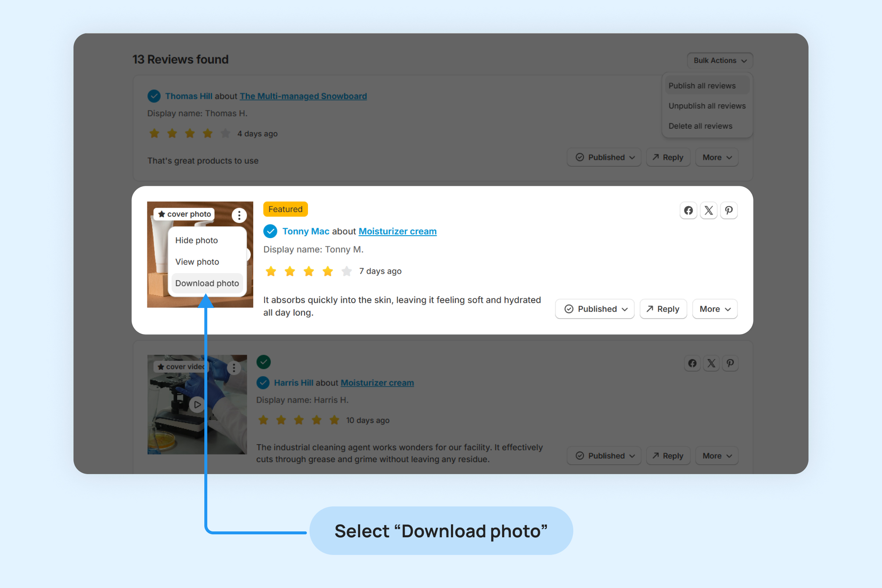Share Tonny Mac review on Facebook

(x=688, y=210)
